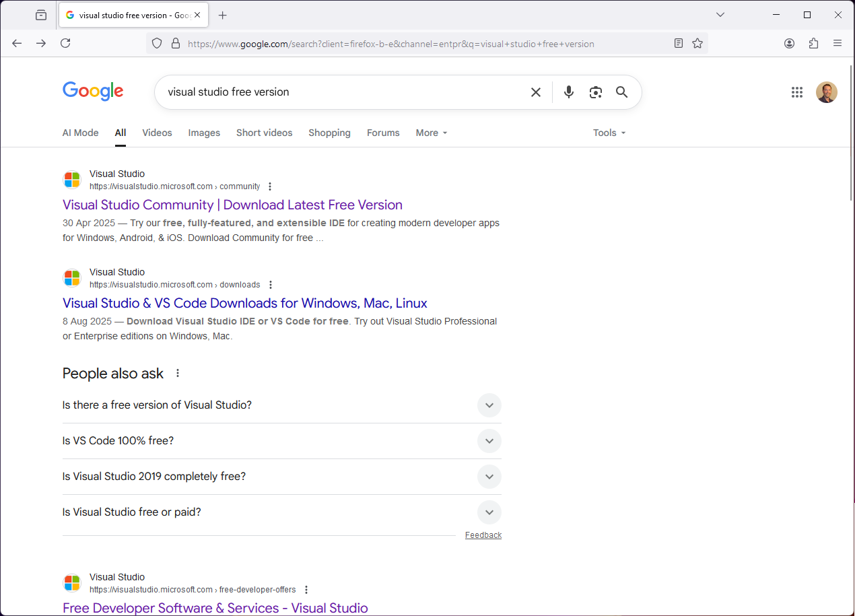The height and width of the screenshot is (616, 855).
Task: Open Firefox extensions menu
Action: [814, 43]
